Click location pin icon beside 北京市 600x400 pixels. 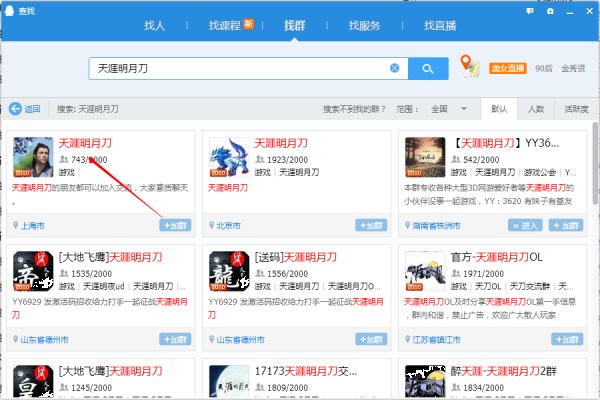[x=211, y=225]
